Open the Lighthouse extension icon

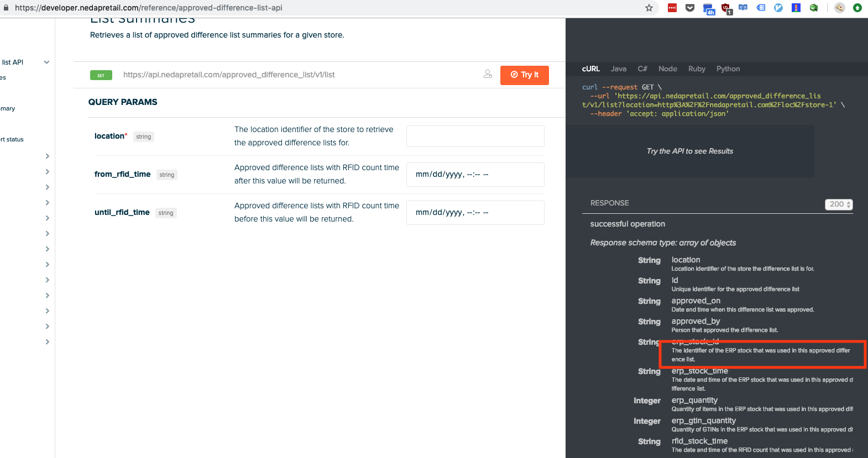point(796,8)
